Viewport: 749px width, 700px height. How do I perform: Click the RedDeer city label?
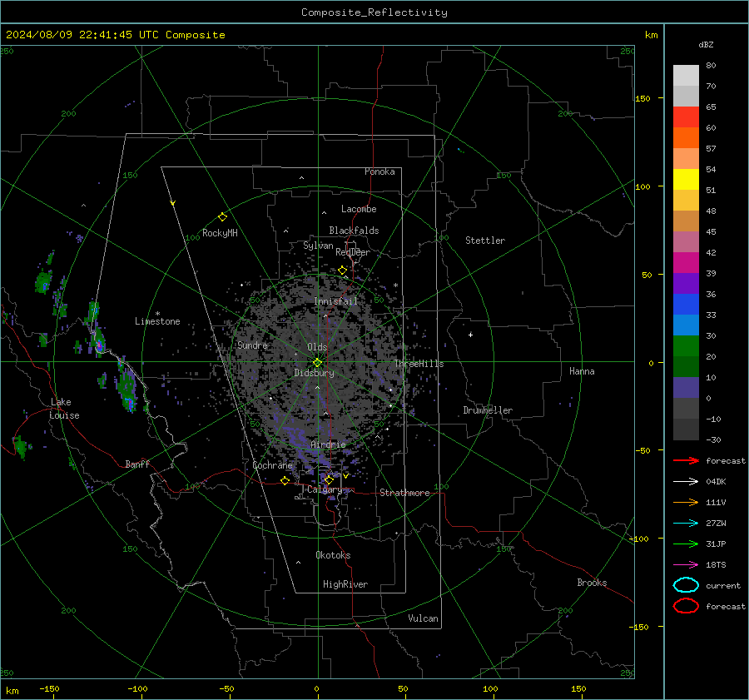[x=353, y=252]
